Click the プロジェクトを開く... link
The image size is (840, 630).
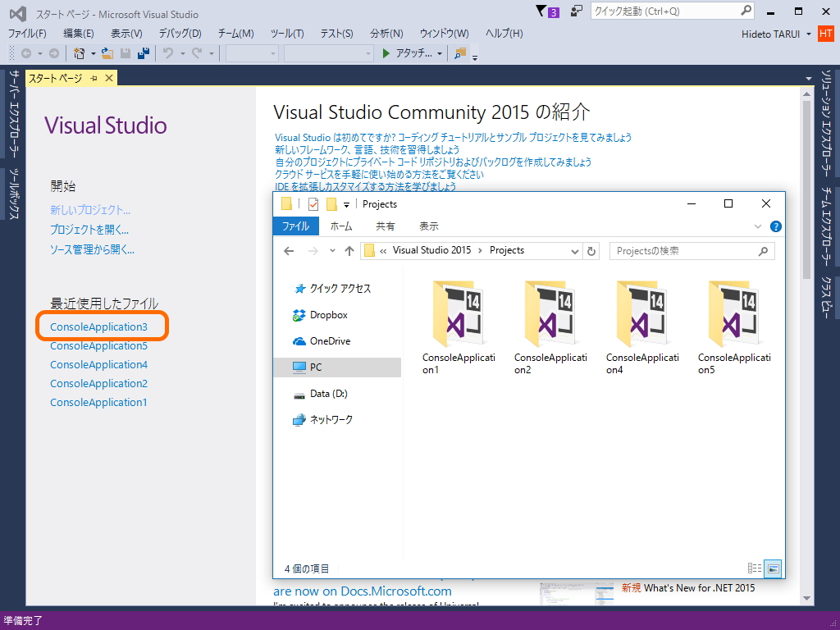point(89,230)
